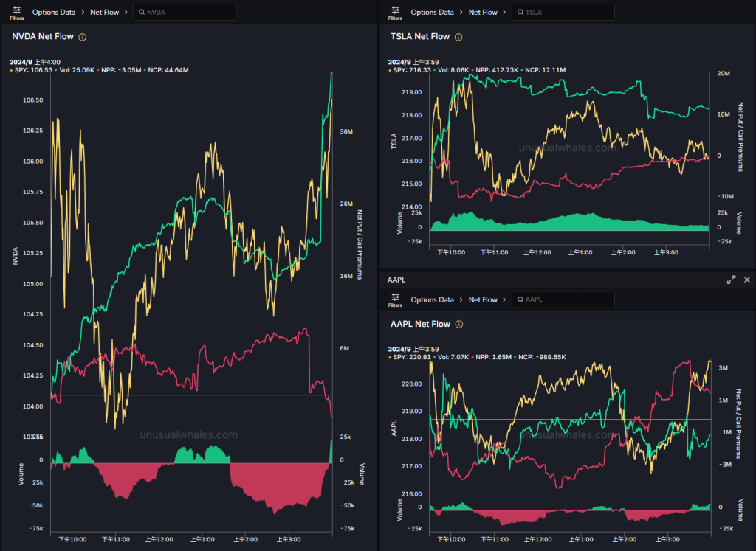Select the Net Flow breadcrumb in the TSLA panel
This screenshot has width=756, height=551.
pos(483,12)
